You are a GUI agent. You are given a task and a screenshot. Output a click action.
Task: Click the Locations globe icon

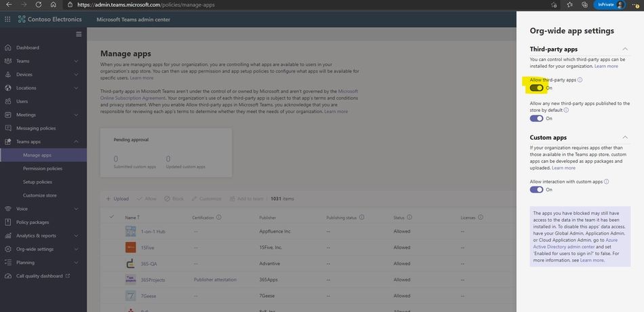coord(7,88)
